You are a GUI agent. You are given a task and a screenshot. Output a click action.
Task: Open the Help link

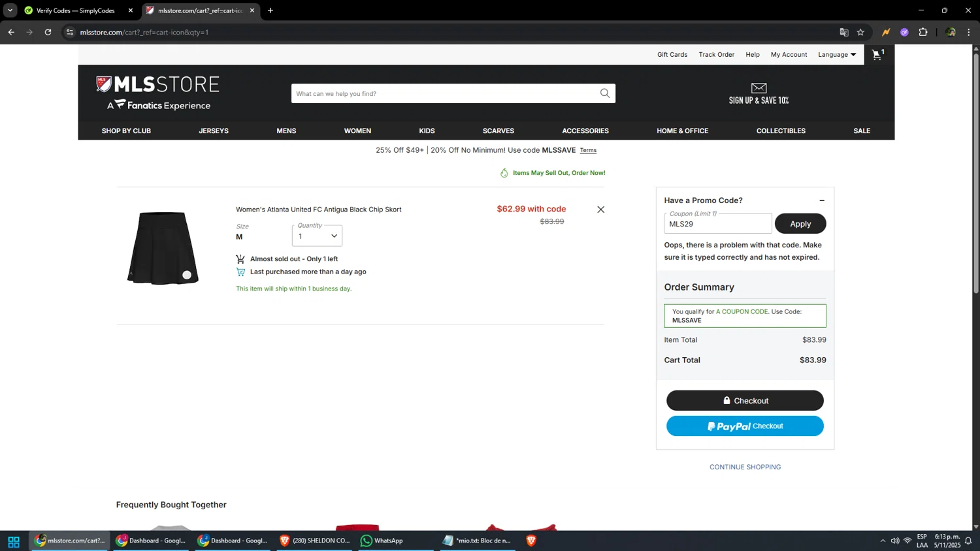(753, 55)
